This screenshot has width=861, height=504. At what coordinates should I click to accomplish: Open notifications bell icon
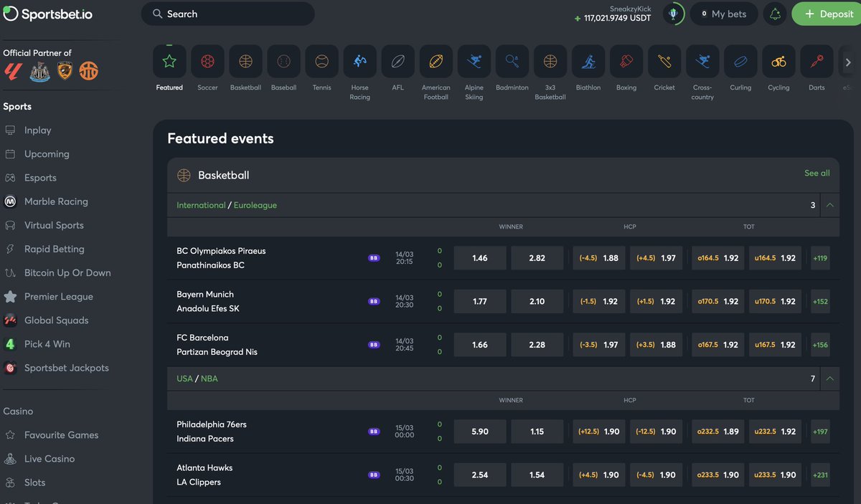pyautogui.click(x=775, y=14)
